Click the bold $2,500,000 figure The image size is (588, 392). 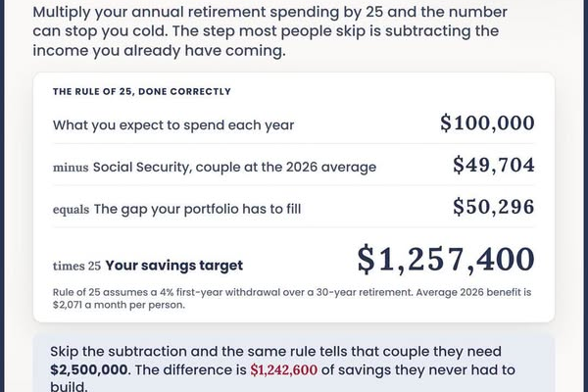89,369
